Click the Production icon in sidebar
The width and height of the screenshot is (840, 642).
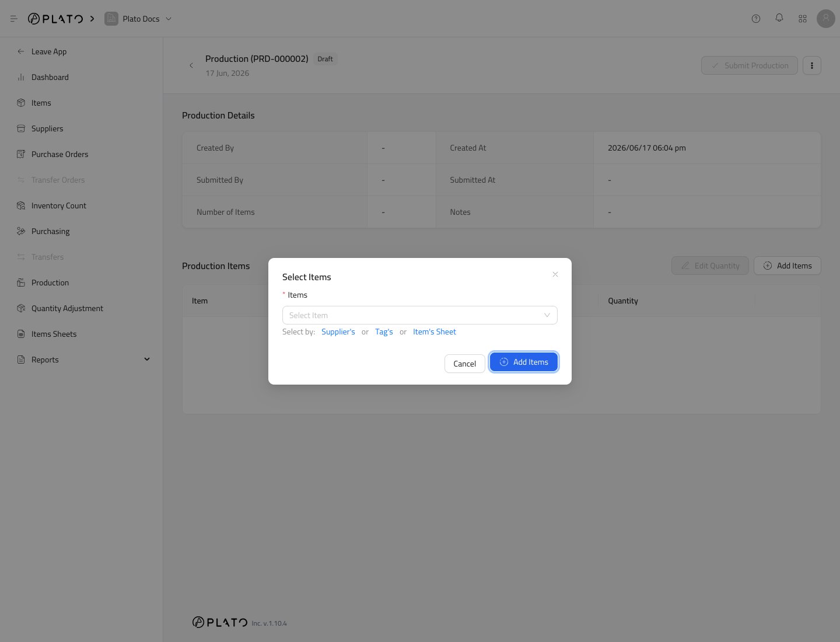point(21,282)
